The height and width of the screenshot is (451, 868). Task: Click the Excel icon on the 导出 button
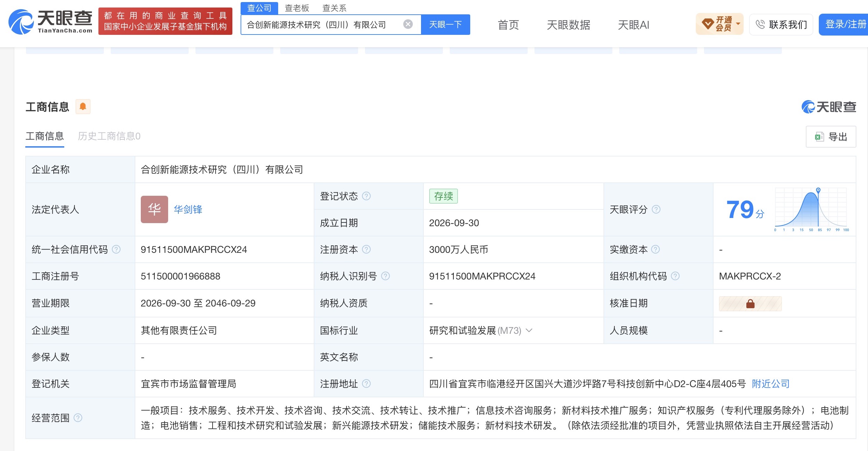coord(819,137)
